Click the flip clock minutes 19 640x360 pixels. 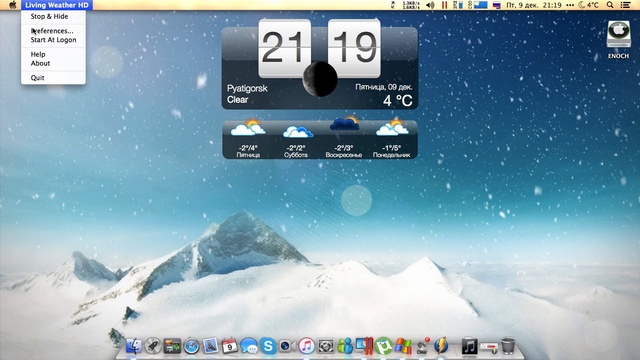(x=354, y=48)
